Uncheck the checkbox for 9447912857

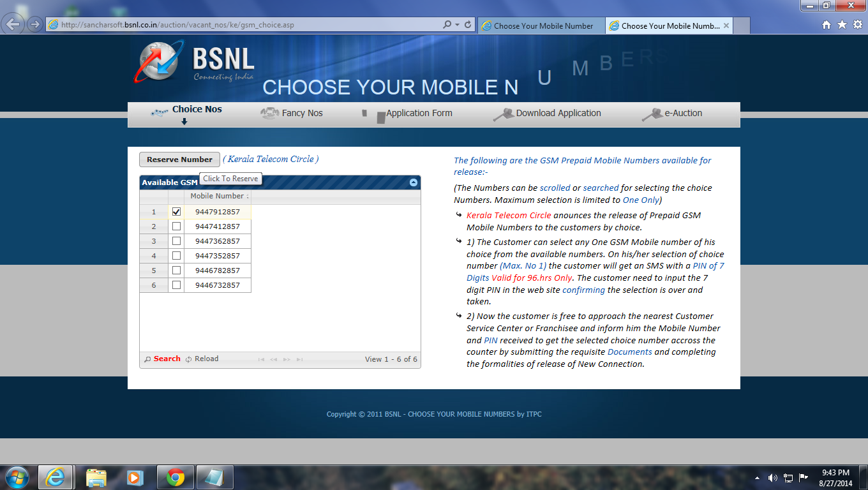coord(176,212)
